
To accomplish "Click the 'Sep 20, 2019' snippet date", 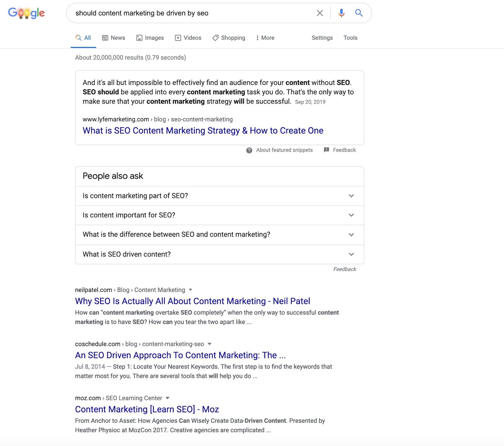I will [x=310, y=102].
